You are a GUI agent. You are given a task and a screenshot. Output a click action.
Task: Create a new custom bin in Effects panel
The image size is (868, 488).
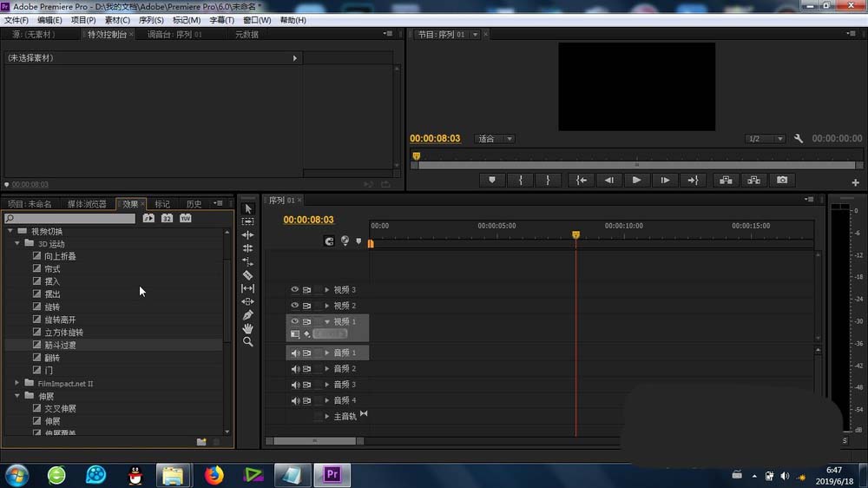coord(201,442)
